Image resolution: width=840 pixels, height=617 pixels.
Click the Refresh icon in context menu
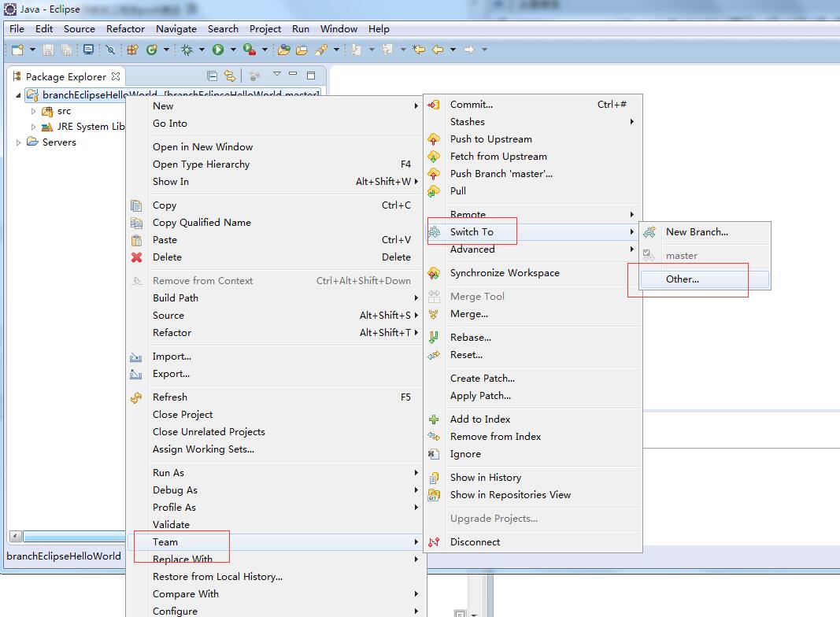(x=137, y=397)
